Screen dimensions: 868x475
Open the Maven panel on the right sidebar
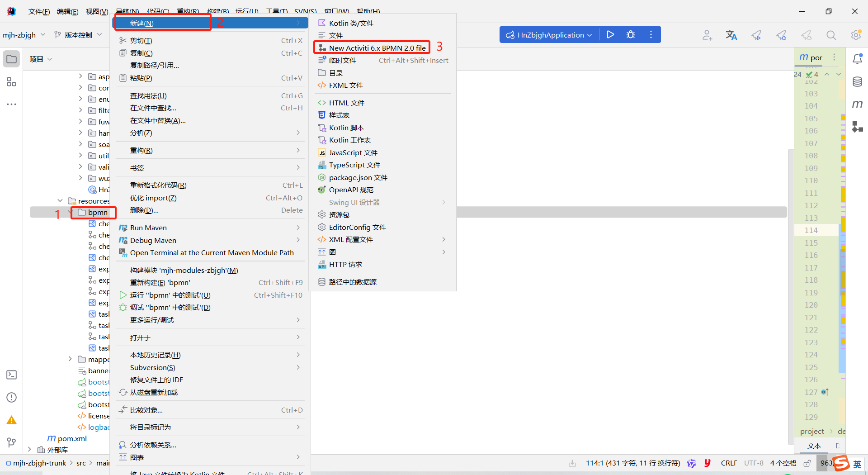(x=857, y=104)
